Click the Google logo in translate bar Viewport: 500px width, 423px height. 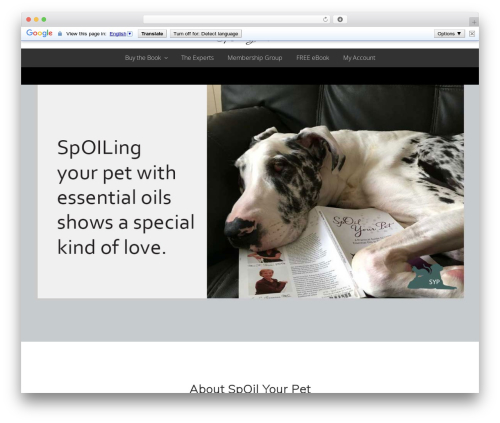tap(39, 33)
